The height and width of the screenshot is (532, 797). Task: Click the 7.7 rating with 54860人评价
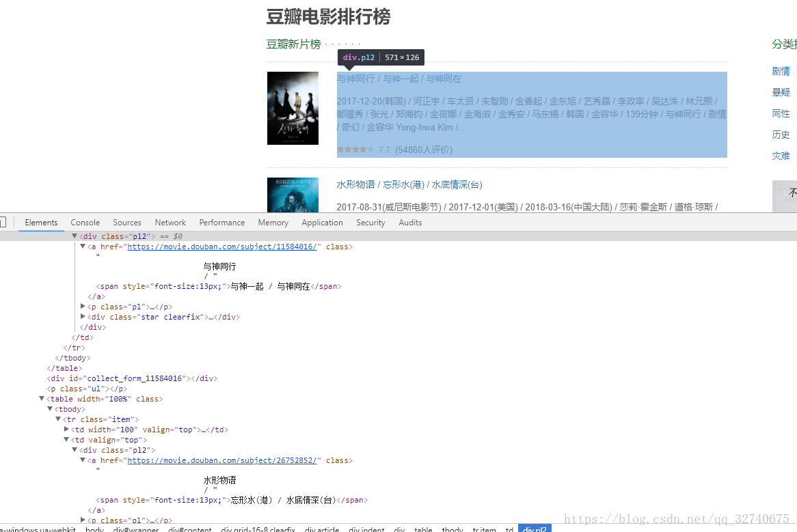click(394, 150)
